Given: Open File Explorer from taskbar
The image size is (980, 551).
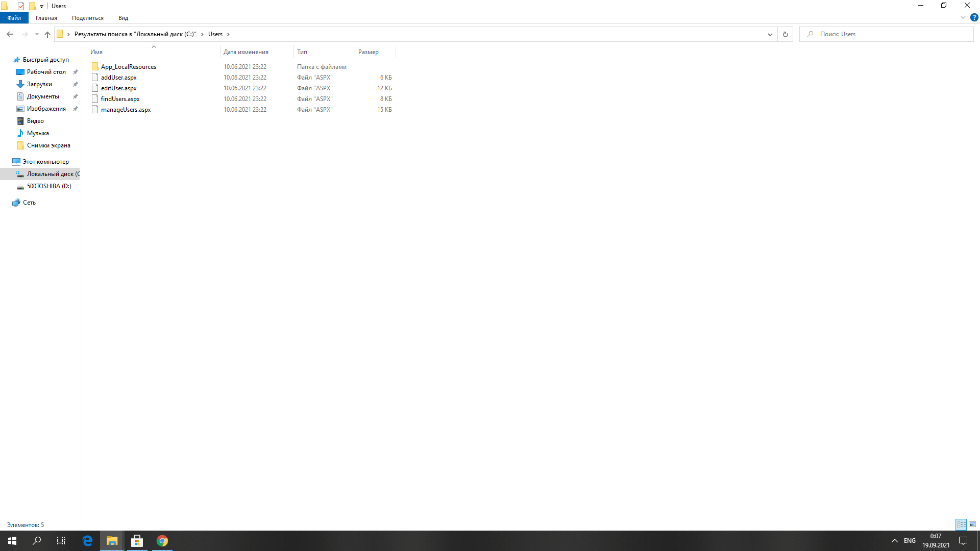Looking at the screenshot, I should pyautogui.click(x=112, y=541).
